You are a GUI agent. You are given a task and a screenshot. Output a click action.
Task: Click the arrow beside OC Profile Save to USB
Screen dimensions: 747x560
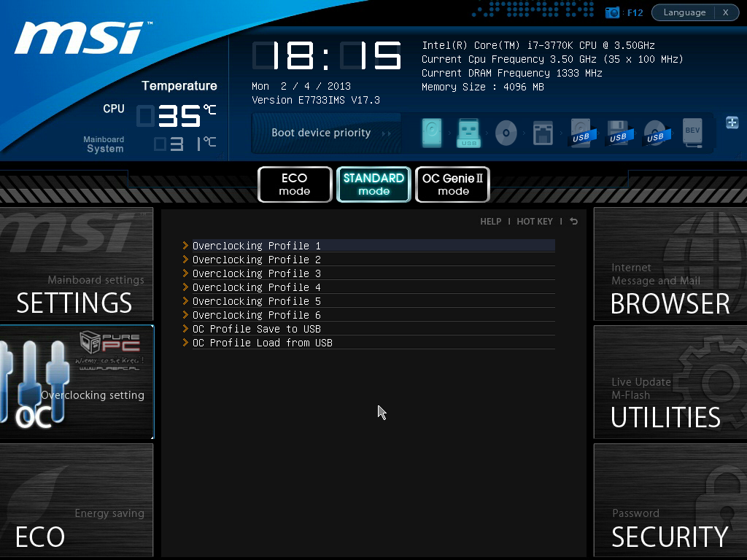pos(186,329)
